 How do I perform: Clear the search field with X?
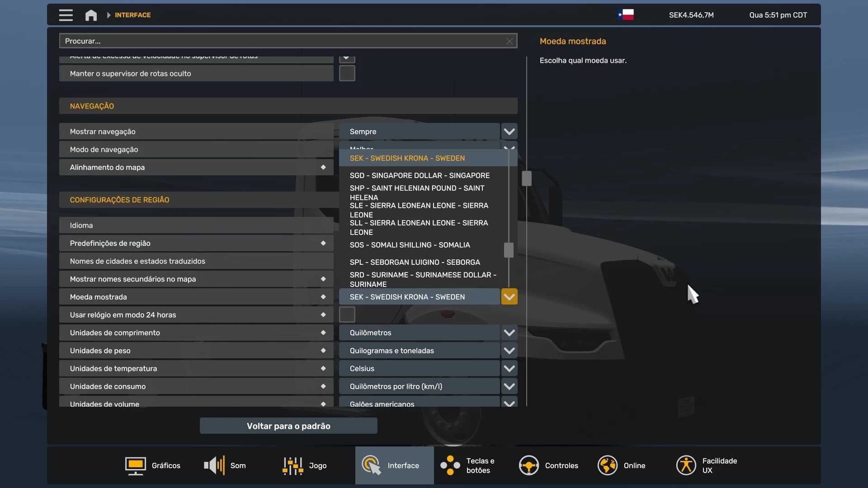509,41
